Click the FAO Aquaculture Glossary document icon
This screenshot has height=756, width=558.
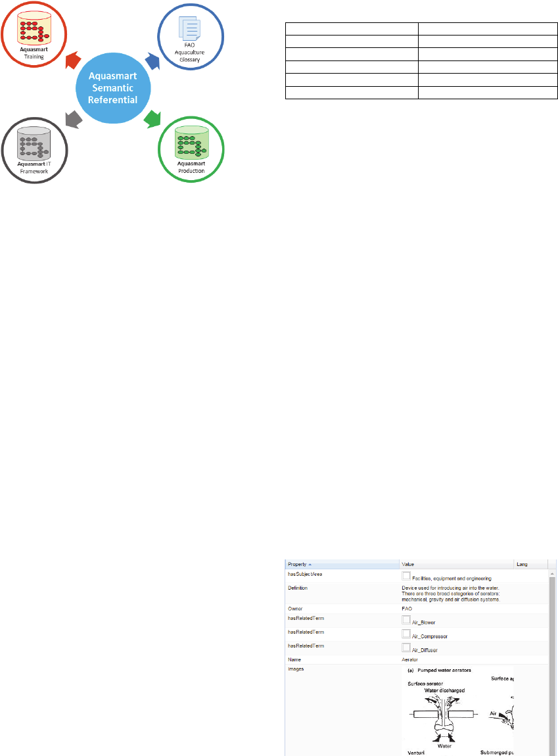pyautogui.click(x=189, y=28)
